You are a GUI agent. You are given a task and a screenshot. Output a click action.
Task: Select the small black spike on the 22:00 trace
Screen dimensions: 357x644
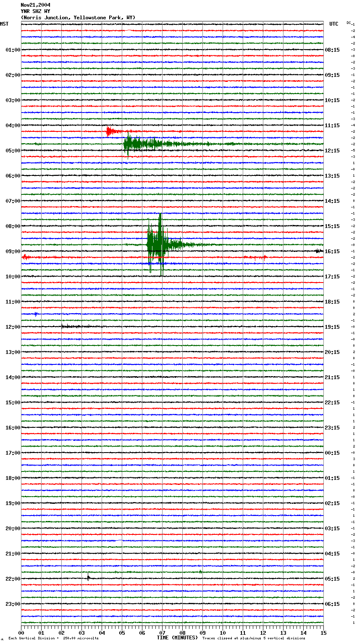click(89, 578)
